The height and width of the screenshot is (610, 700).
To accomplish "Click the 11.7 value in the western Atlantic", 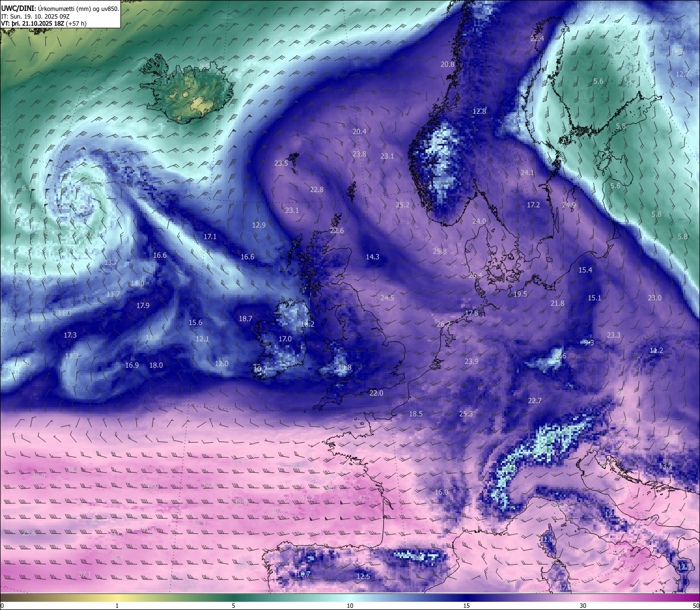I will click(x=113, y=294).
